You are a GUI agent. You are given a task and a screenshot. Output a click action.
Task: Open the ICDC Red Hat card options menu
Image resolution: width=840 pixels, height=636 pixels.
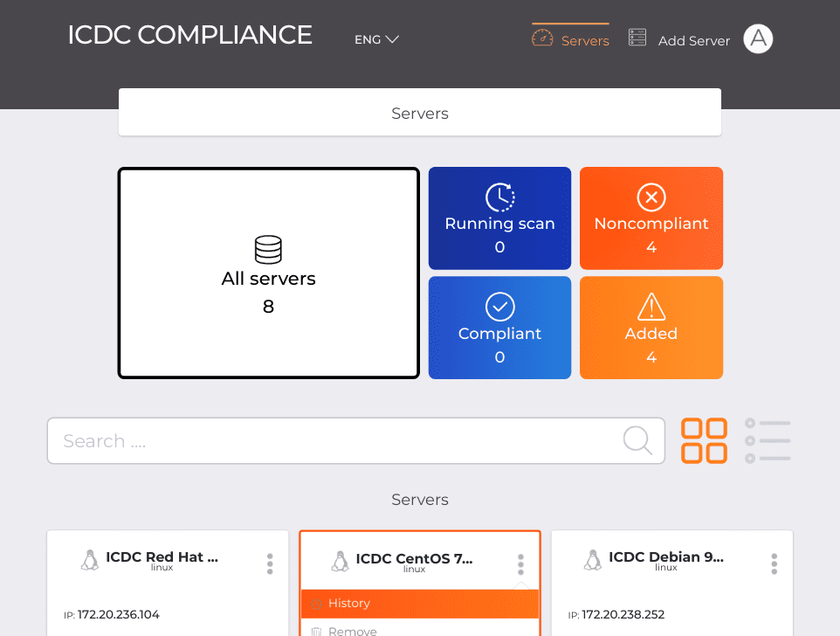[x=270, y=563]
